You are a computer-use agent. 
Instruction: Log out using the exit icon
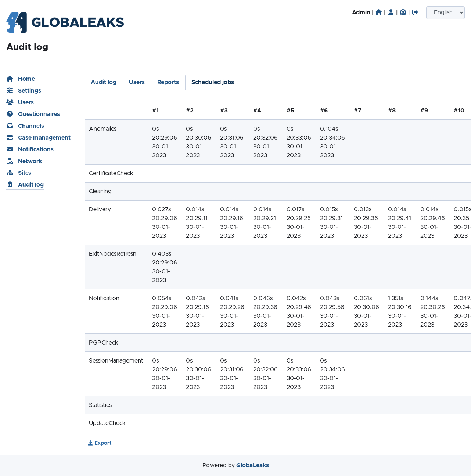tap(415, 12)
